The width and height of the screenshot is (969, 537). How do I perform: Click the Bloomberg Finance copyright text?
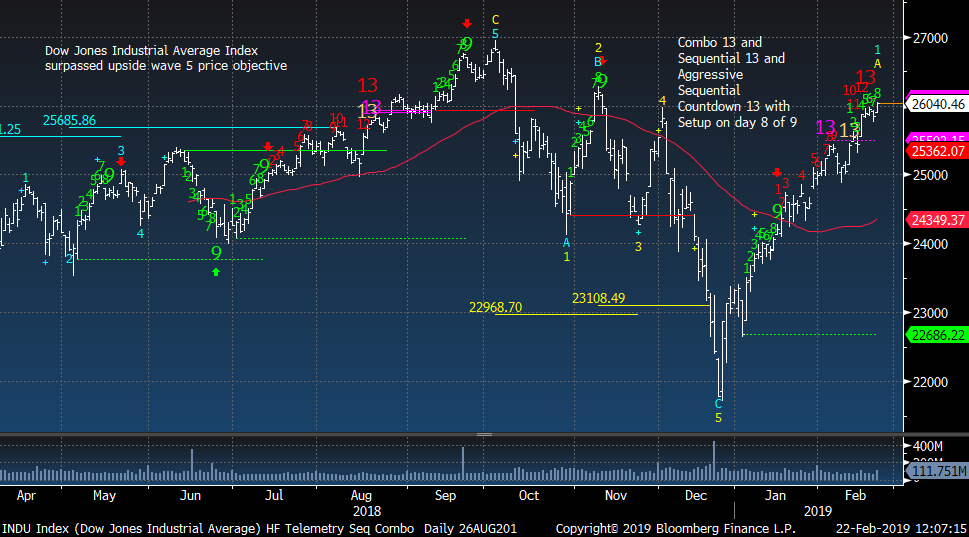pos(675,529)
